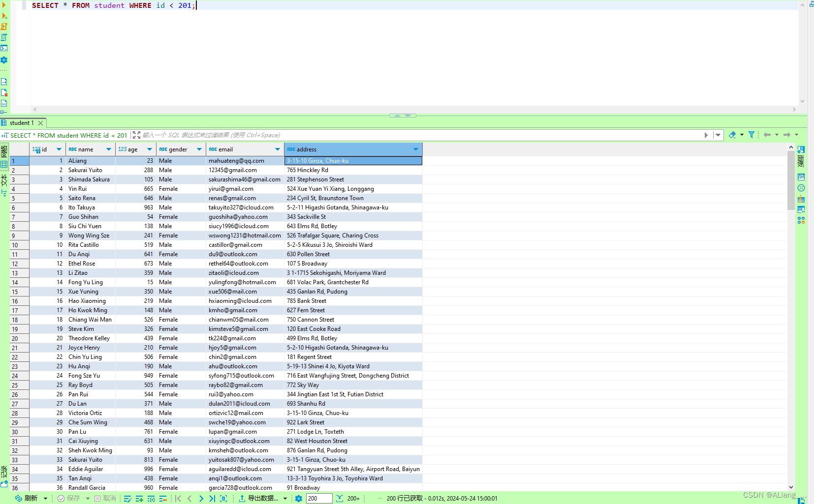The width and height of the screenshot is (814, 504).
Task: Go to the next row
Action: (201, 499)
